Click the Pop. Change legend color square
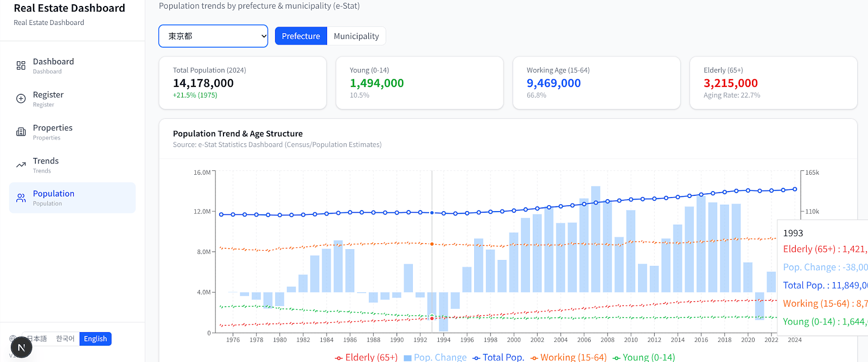Viewport: 868px width, 362px height. pyautogui.click(x=407, y=358)
